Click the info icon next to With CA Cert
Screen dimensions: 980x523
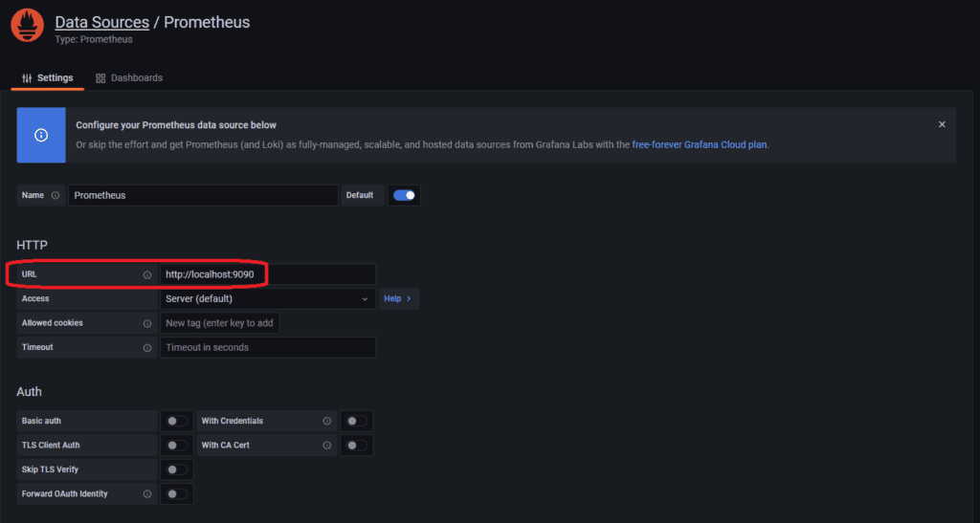click(x=327, y=446)
